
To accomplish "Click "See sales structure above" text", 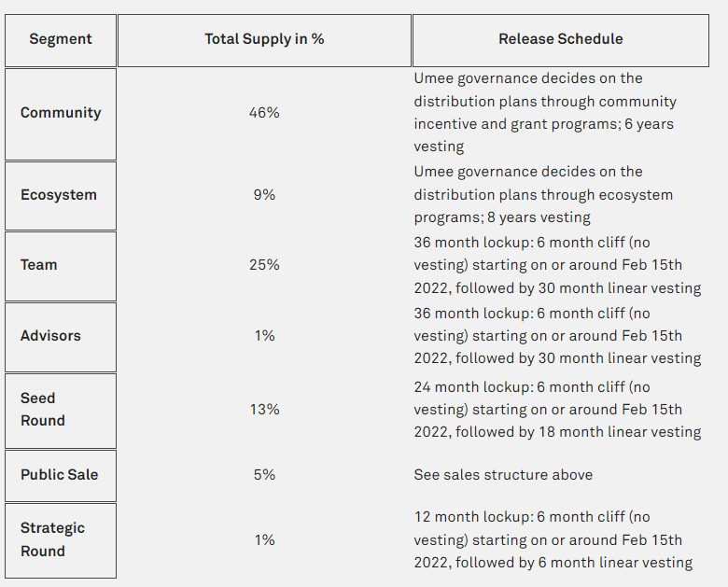I will [503, 475].
